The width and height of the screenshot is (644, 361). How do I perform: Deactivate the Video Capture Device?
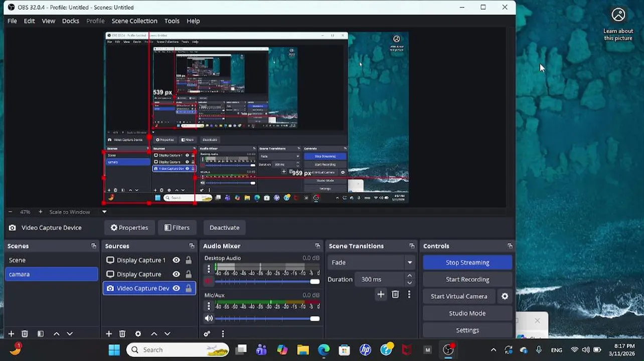point(224,228)
